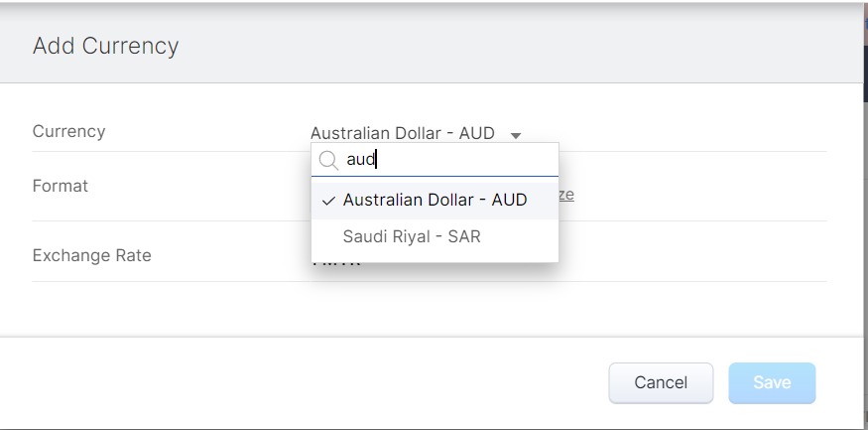Click empty dialog area below Exchange Rate row
Viewport: 868px width, 430px height.
(x=429, y=308)
